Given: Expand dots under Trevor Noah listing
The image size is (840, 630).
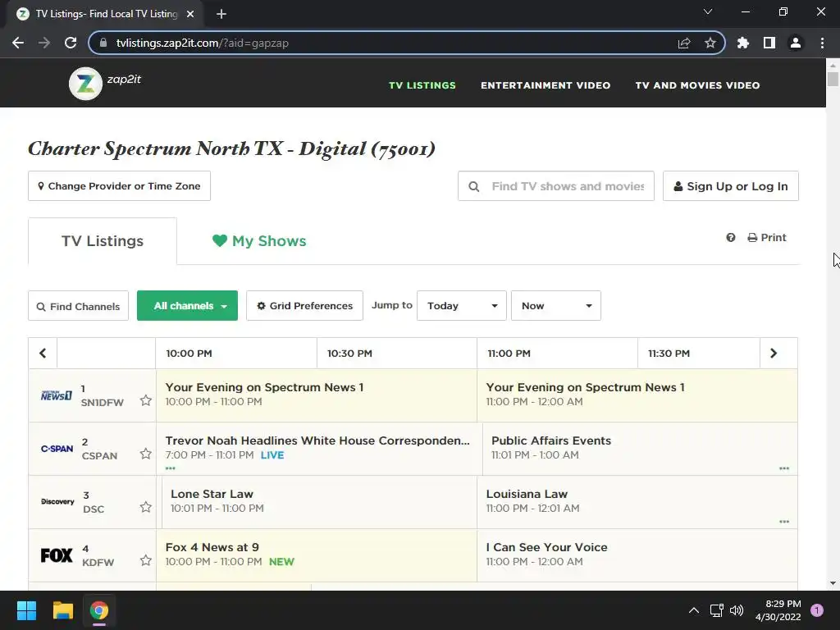Looking at the screenshot, I should click(x=171, y=468).
